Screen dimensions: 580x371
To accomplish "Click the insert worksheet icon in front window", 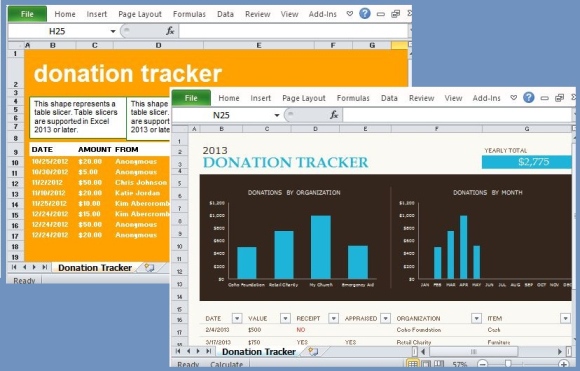I will (313, 351).
